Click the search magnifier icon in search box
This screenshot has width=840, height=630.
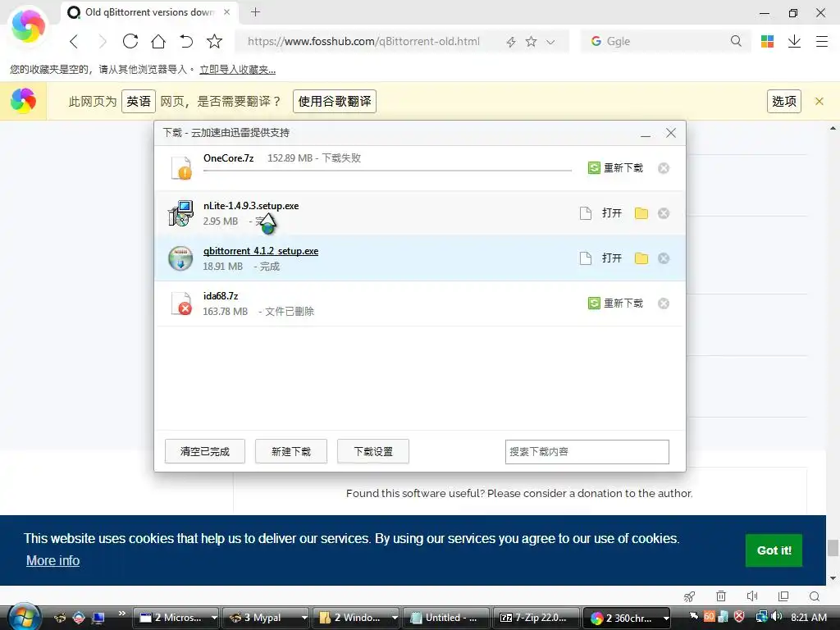click(x=736, y=41)
